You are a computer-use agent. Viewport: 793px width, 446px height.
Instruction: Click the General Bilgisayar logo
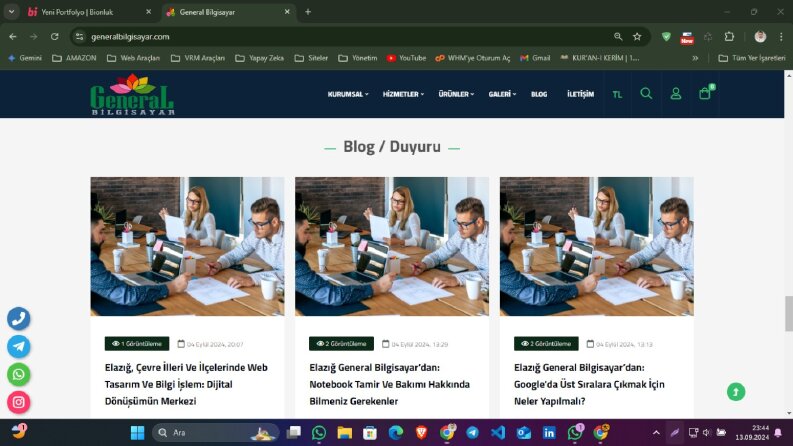133,95
